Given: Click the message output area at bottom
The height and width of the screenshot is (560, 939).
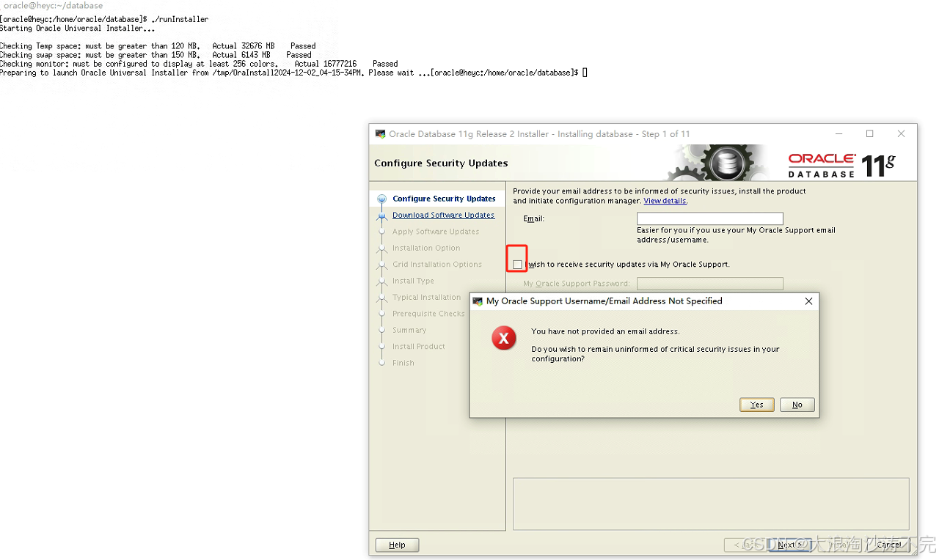Looking at the screenshot, I should pos(711,504).
